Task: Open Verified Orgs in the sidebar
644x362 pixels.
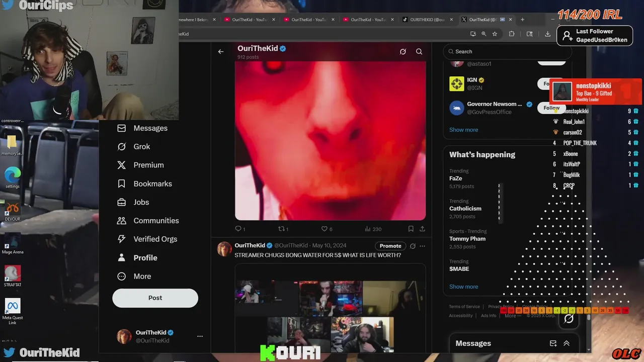Action: tap(147, 239)
